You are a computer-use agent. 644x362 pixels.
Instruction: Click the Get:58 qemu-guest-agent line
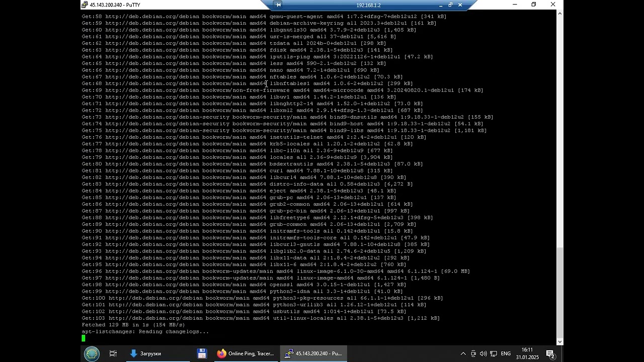point(264,17)
